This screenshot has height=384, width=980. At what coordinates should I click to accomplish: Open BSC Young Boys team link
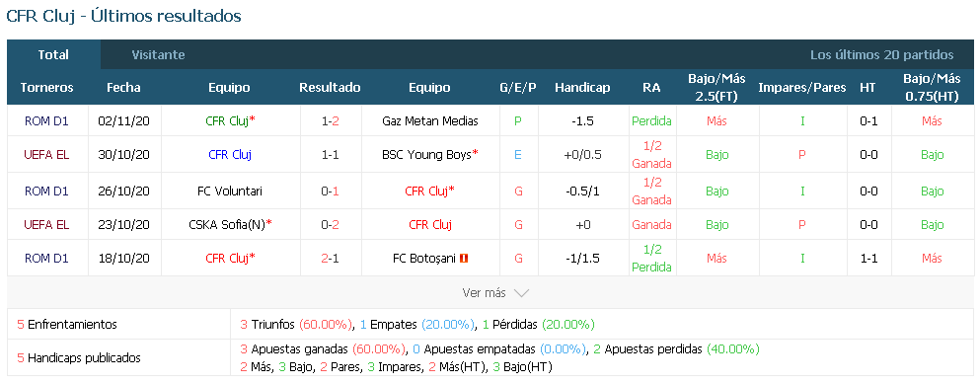(x=429, y=154)
